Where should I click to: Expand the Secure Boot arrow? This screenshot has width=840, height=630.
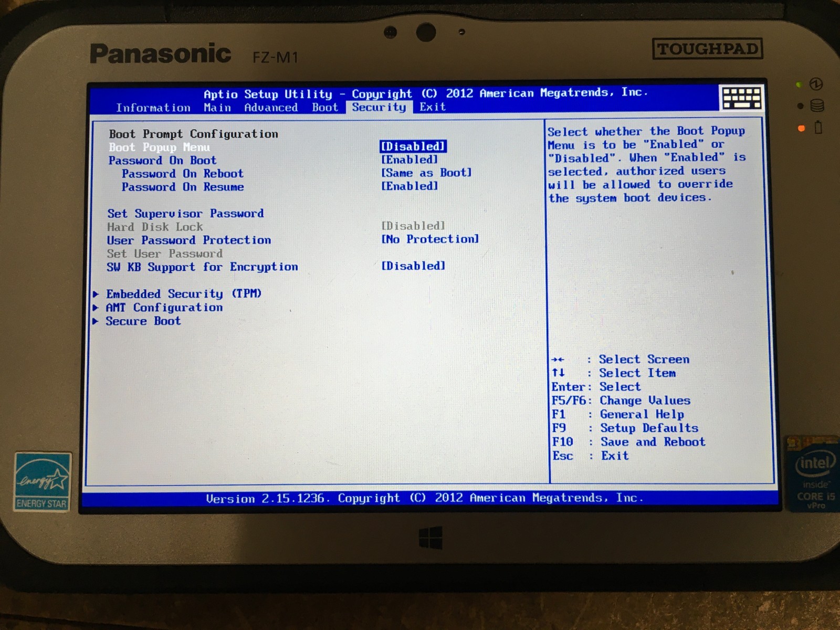96,321
